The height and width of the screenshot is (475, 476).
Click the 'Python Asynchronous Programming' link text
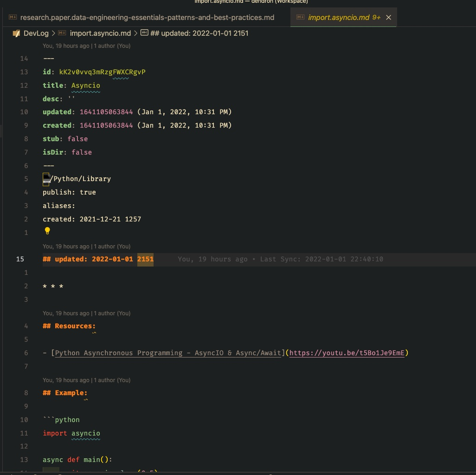coord(168,353)
